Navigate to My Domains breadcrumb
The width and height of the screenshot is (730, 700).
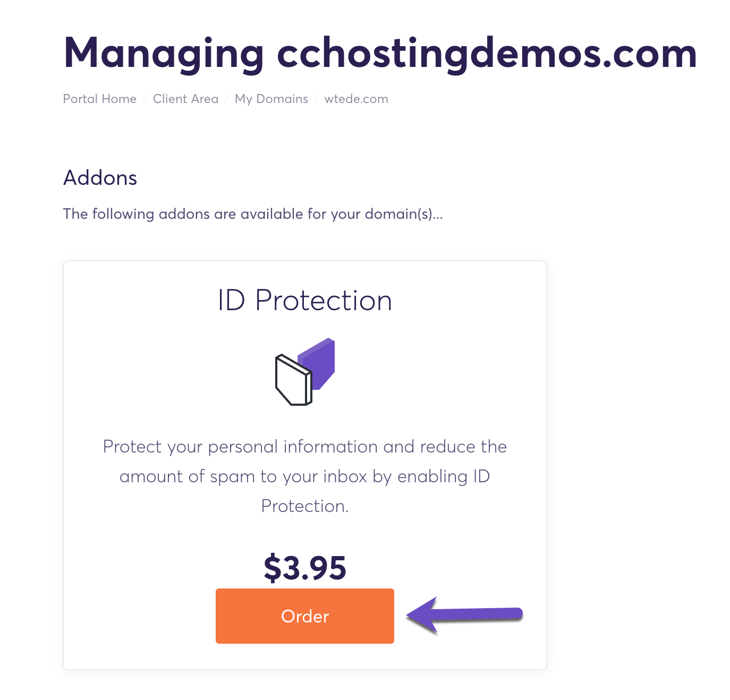click(x=271, y=99)
